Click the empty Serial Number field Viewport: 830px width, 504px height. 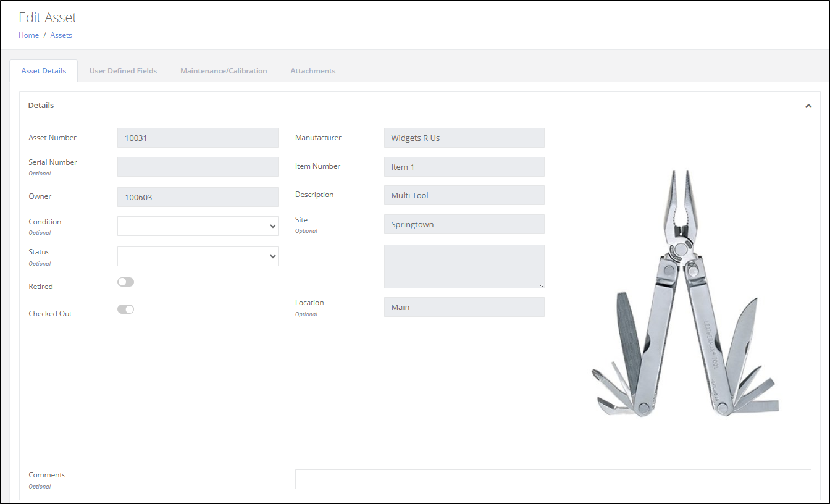pos(198,167)
